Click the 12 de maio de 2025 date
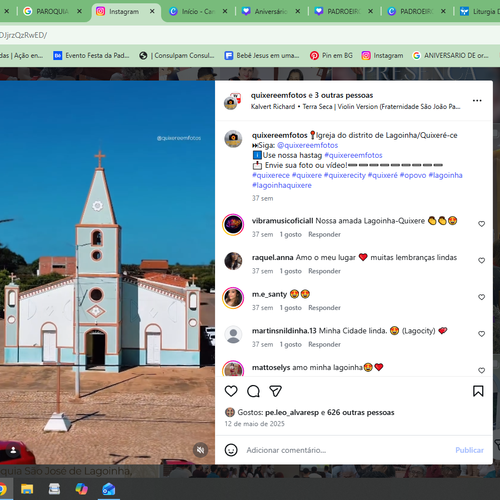The width and height of the screenshot is (500, 500). (x=255, y=424)
